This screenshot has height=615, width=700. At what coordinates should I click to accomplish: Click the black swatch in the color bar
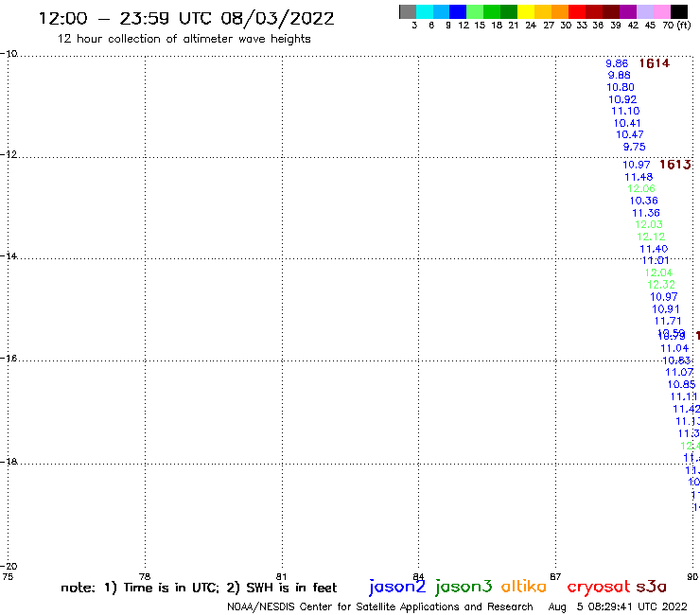click(679, 11)
